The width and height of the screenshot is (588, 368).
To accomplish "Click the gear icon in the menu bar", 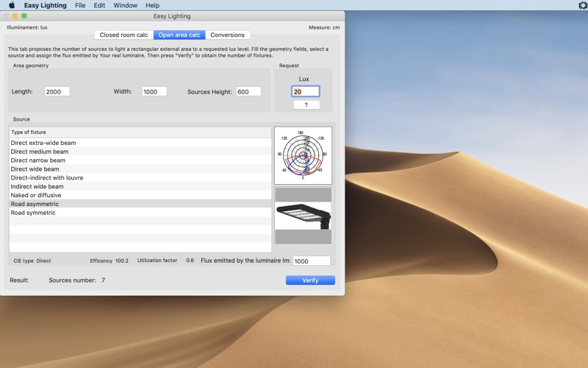I will 584,5.
